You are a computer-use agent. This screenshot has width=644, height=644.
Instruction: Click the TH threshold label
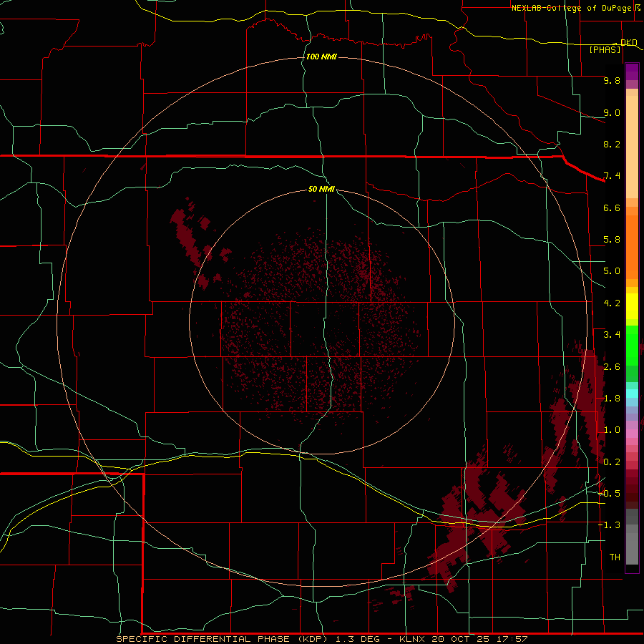click(615, 557)
